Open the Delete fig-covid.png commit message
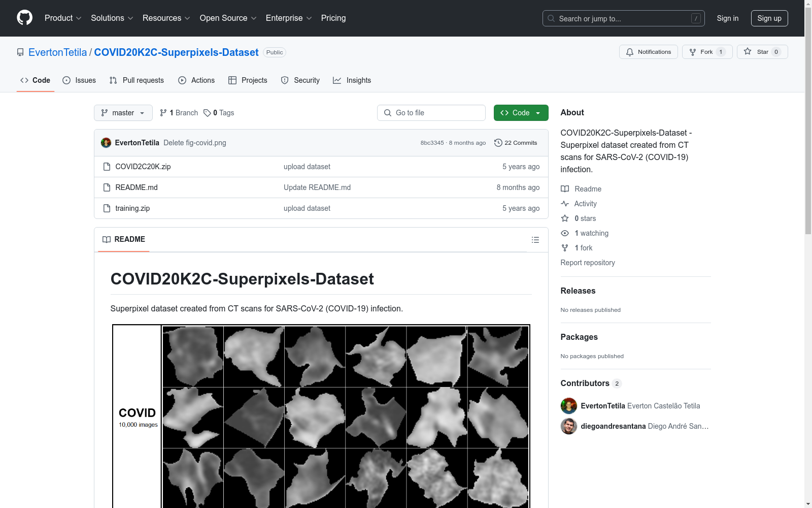 (x=195, y=143)
